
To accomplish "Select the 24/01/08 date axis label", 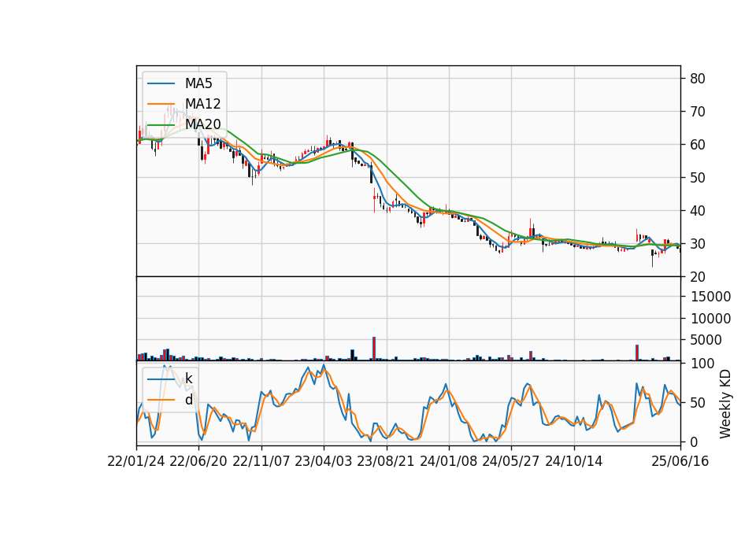I will (x=448, y=461).
